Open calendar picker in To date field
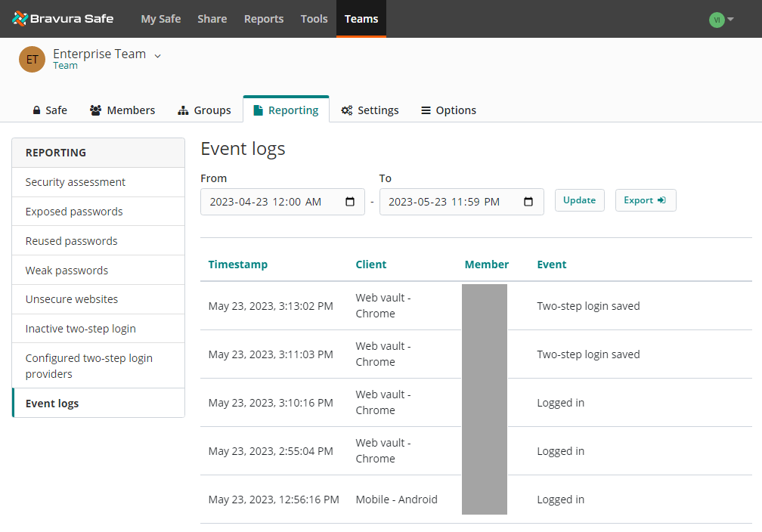 point(528,202)
